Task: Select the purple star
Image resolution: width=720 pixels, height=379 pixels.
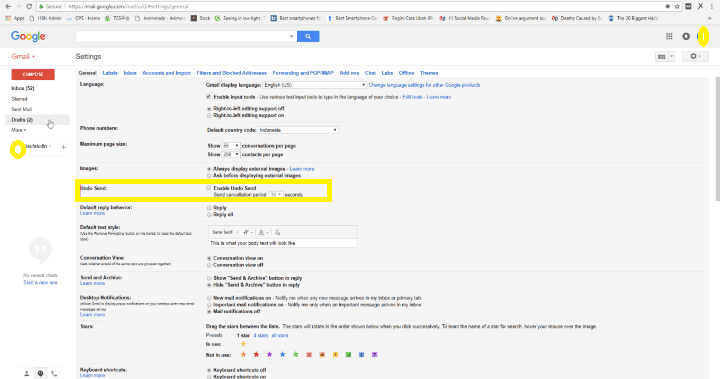Action: click(x=270, y=355)
